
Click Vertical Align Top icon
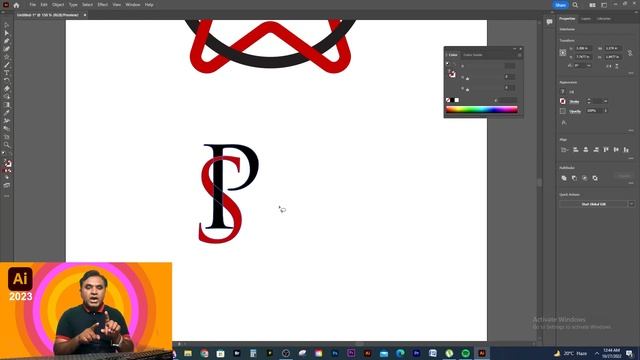(x=606, y=150)
